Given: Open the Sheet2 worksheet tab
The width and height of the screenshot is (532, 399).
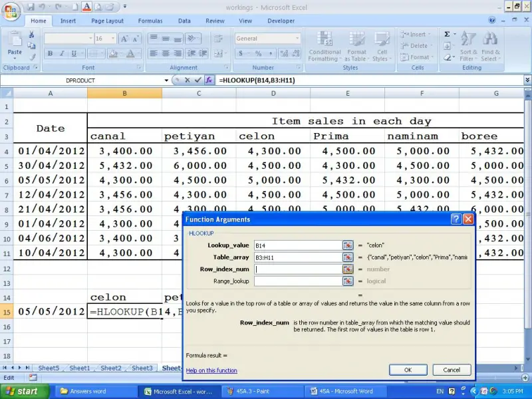Looking at the screenshot, I should 111,368.
